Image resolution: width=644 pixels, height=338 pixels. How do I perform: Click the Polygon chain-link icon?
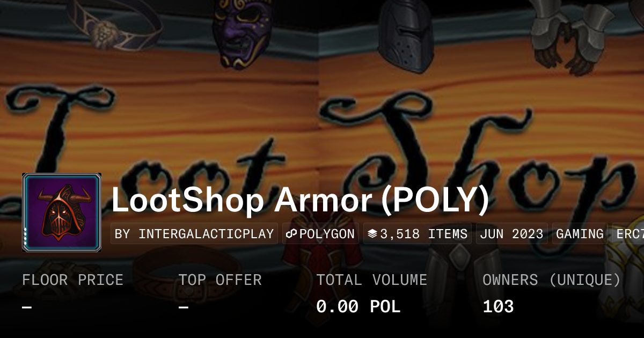pos(292,234)
